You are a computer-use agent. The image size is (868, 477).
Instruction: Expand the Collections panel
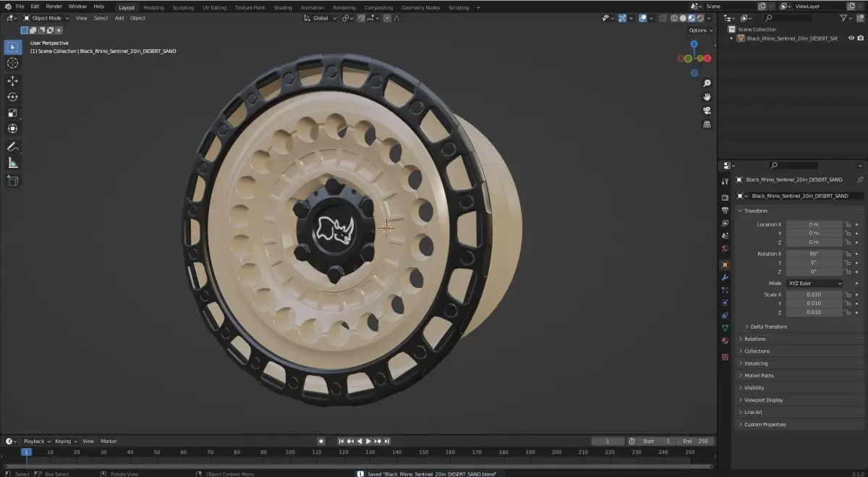click(757, 351)
